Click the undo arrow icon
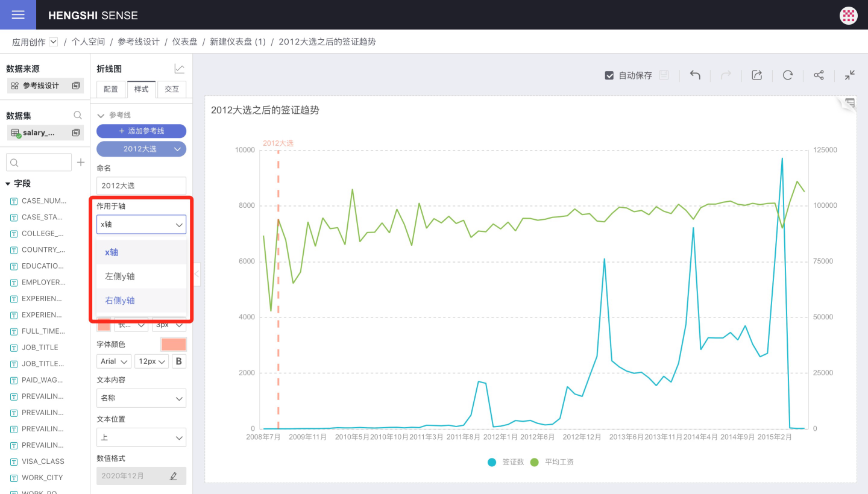The image size is (868, 494). (695, 75)
